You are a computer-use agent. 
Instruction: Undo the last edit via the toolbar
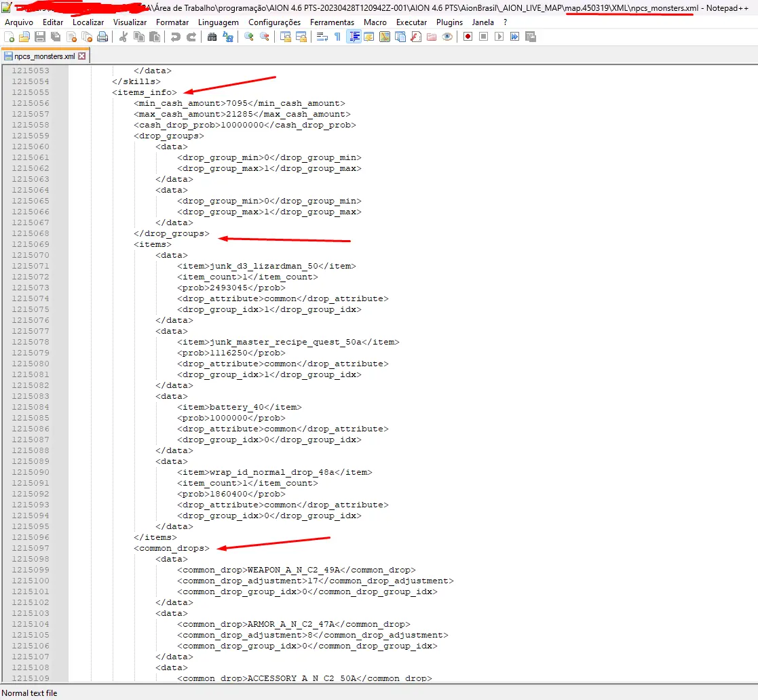pos(176,37)
